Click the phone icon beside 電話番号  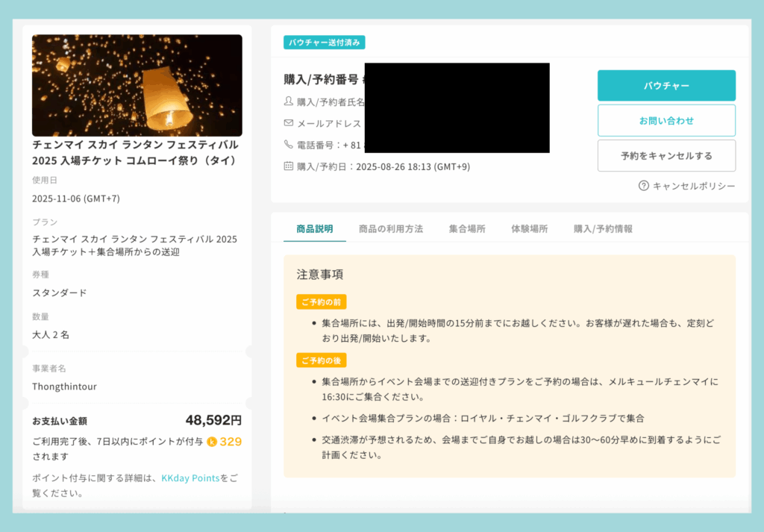coord(289,145)
